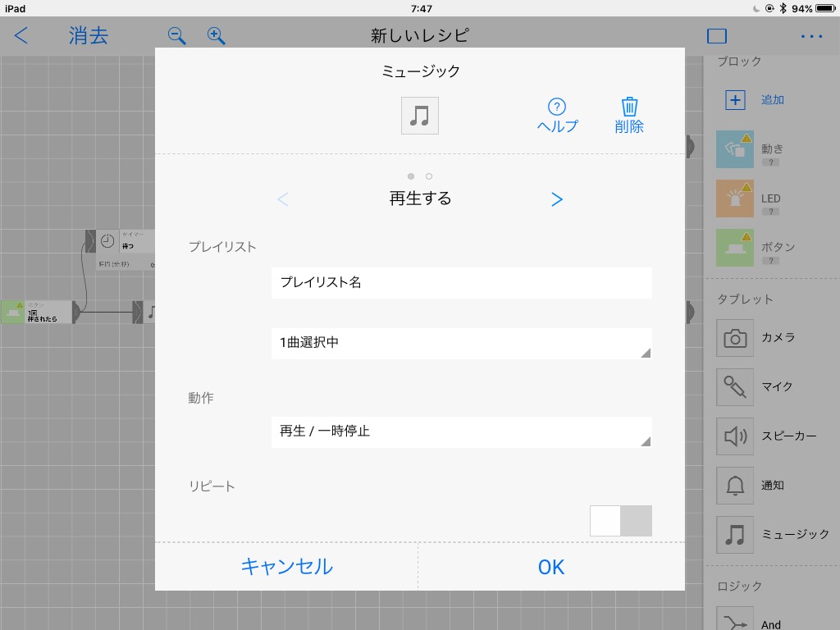The height and width of the screenshot is (630, 840).
Task: Toggle the side panel rectangle icon
Action: click(717, 36)
